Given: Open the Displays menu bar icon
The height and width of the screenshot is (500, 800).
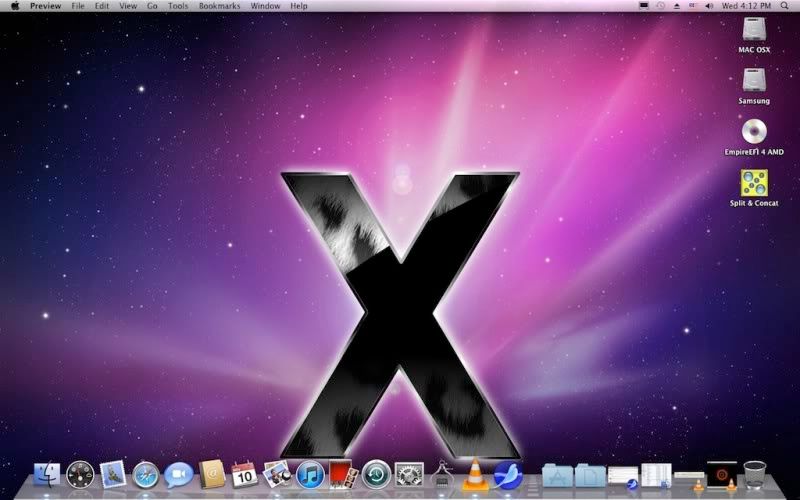Looking at the screenshot, I should pyautogui.click(x=644, y=6).
